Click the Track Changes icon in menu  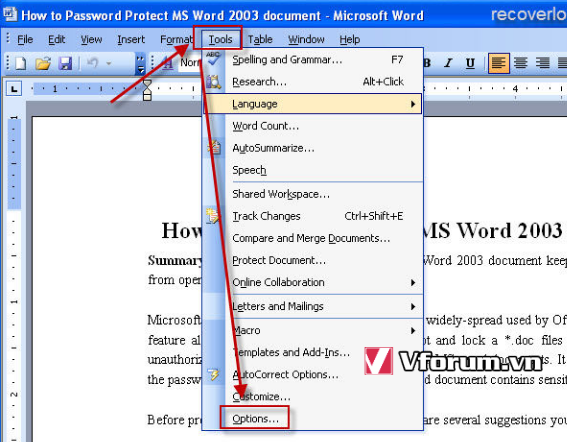(213, 216)
